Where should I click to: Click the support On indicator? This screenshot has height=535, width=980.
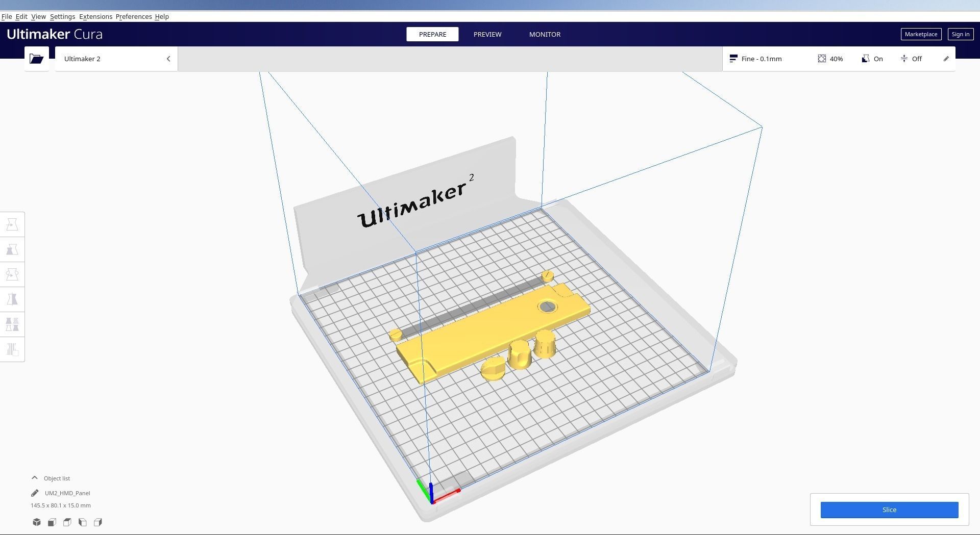click(872, 59)
